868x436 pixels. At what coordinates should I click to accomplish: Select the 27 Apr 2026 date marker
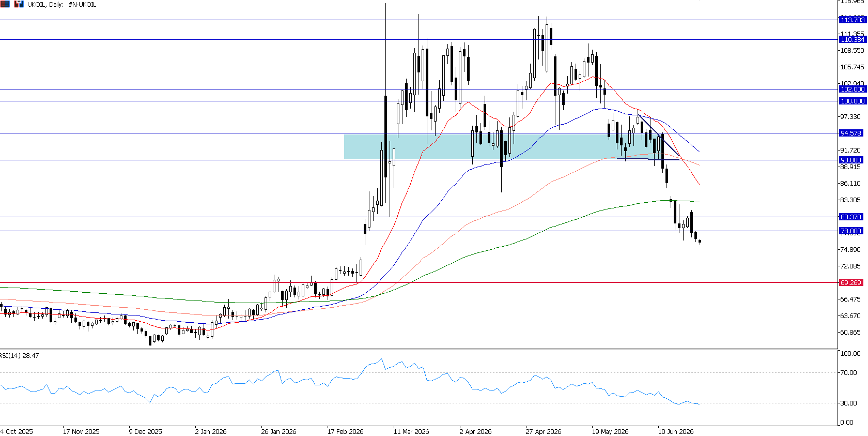pos(543,431)
